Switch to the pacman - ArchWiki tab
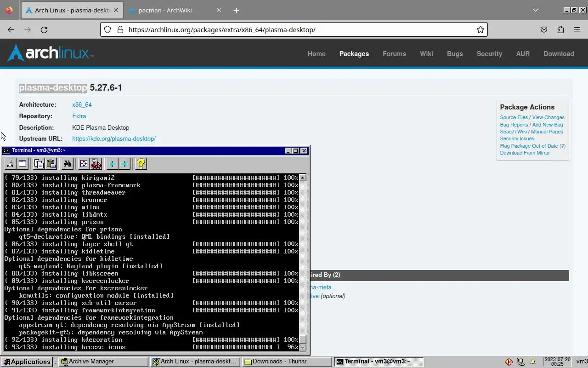The image size is (588, 368). tap(175, 10)
